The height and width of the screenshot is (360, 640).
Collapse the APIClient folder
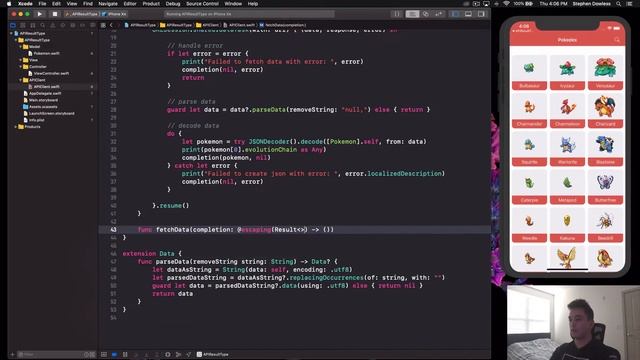pos(20,80)
